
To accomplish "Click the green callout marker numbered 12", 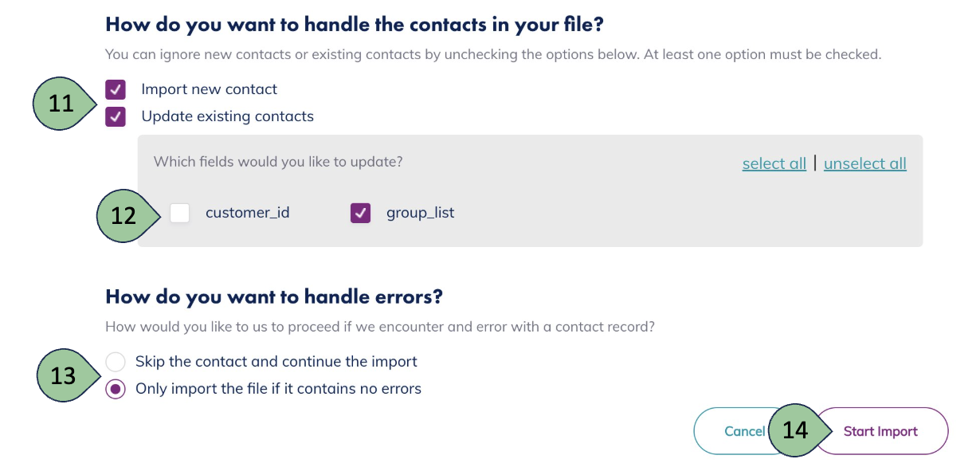I will pyautogui.click(x=125, y=215).
